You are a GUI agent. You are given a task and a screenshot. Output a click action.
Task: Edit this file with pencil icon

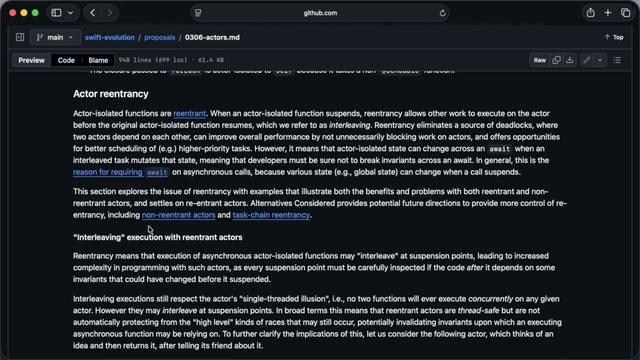pos(587,60)
